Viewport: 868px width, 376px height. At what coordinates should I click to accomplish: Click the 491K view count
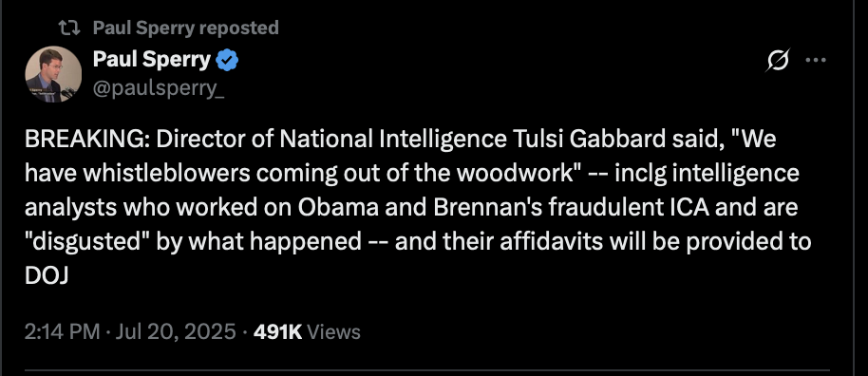(277, 331)
